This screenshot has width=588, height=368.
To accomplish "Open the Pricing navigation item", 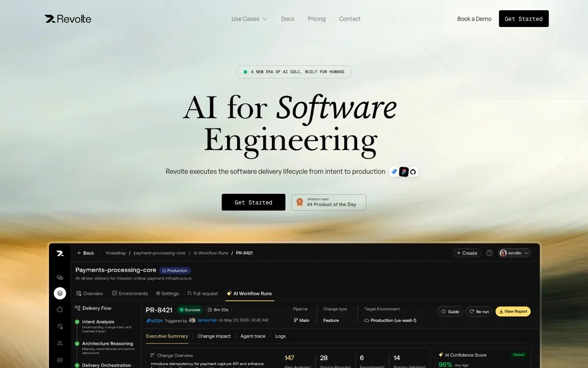I will pyautogui.click(x=317, y=19).
